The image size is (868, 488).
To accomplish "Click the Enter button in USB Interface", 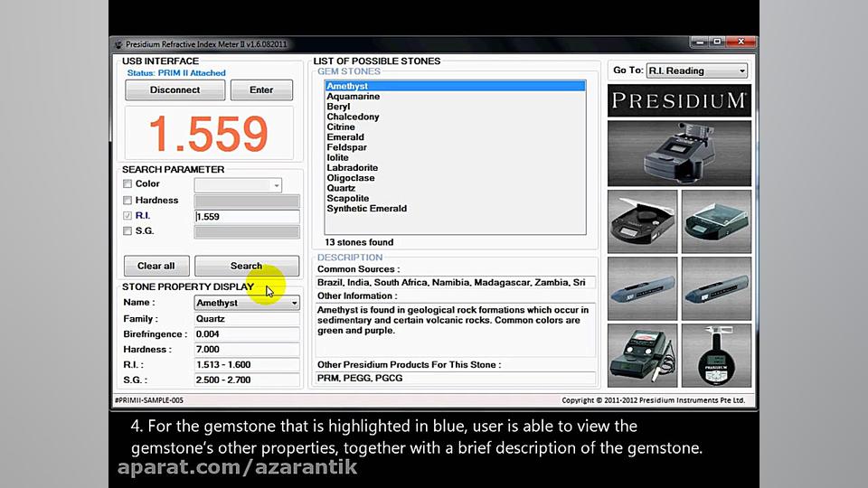I will [x=261, y=90].
